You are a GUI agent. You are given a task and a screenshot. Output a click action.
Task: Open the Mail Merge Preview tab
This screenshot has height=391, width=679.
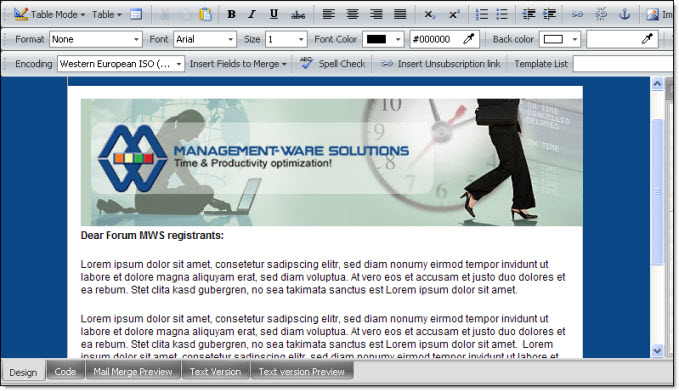[x=133, y=371]
